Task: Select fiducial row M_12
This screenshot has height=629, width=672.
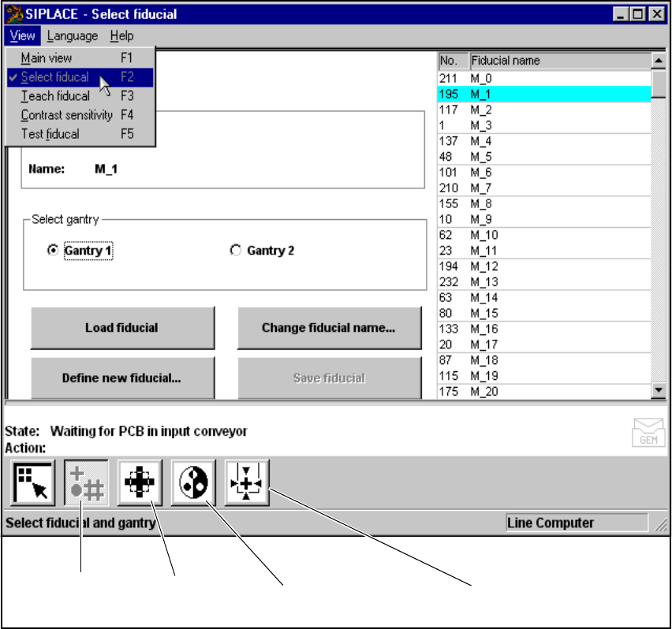Action: pos(544,266)
